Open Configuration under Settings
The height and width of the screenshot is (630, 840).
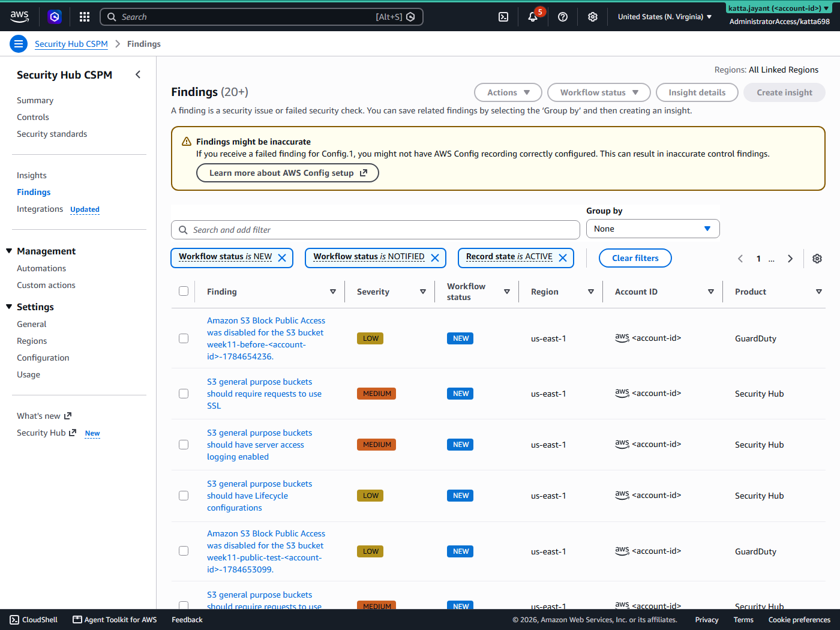43,358
